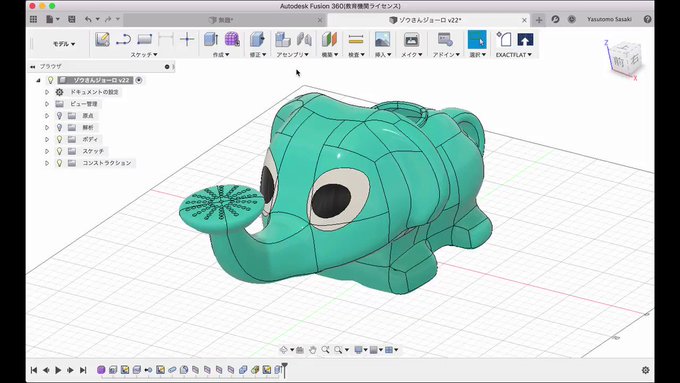Click the ExactFlat pattern icon

(x=504, y=39)
